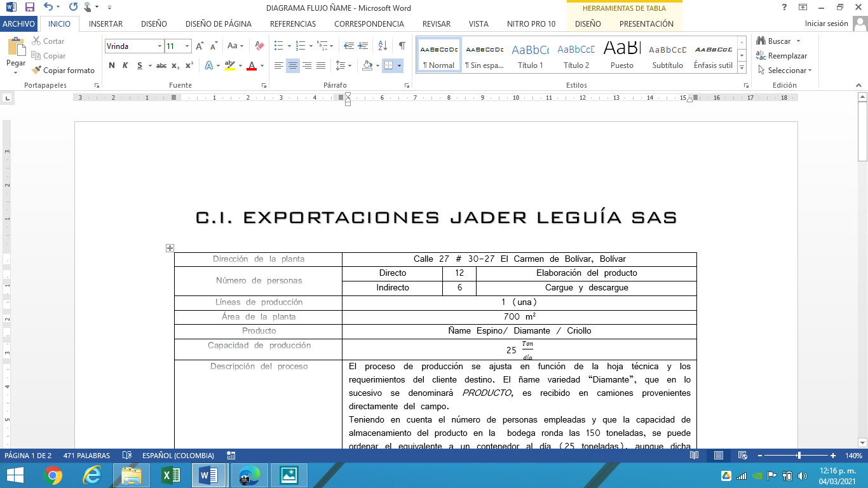The image size is (868, 488).
Task: Apply the Normal style
Action: tap(438, 55)
